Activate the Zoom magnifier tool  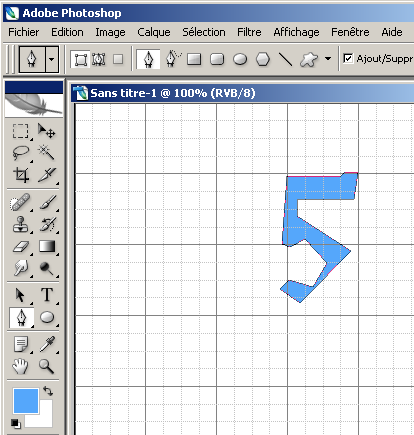(46, 366)
